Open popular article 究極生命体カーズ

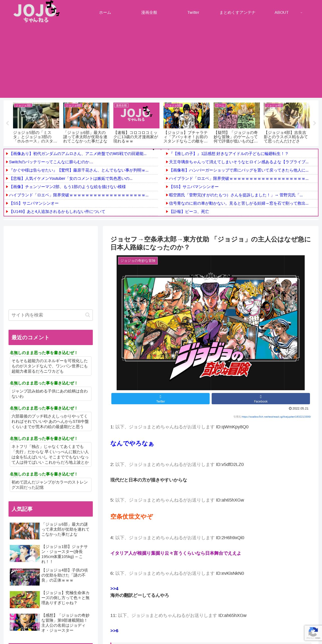tap(51, 599)
